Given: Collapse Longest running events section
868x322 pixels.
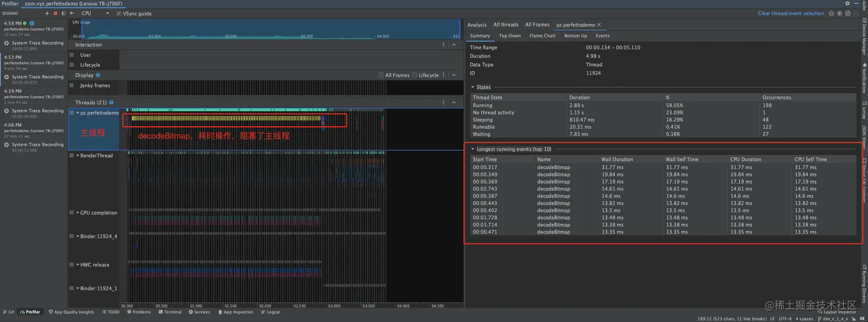Looking at the screenshot, I should [472, 149].
